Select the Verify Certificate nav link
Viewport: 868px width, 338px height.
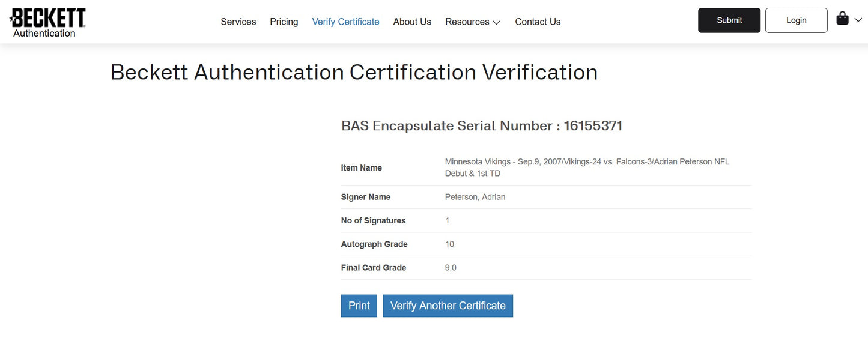(345, 22)
